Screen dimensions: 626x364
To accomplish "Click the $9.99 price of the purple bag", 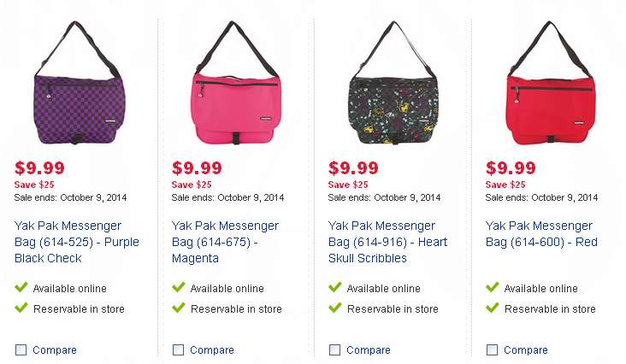I will 39,167.
